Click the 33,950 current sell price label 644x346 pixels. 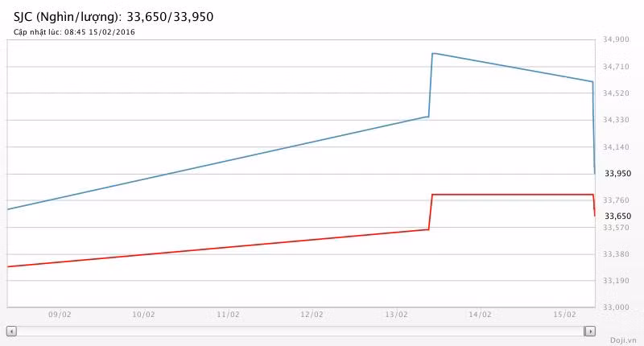[617, 173]
